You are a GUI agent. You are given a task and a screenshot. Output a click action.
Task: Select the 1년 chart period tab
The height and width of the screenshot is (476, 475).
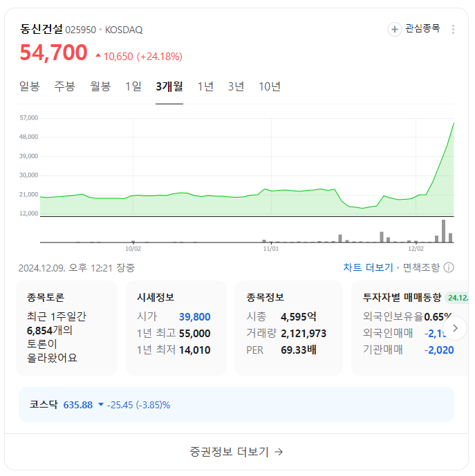(x=205, y=86)
